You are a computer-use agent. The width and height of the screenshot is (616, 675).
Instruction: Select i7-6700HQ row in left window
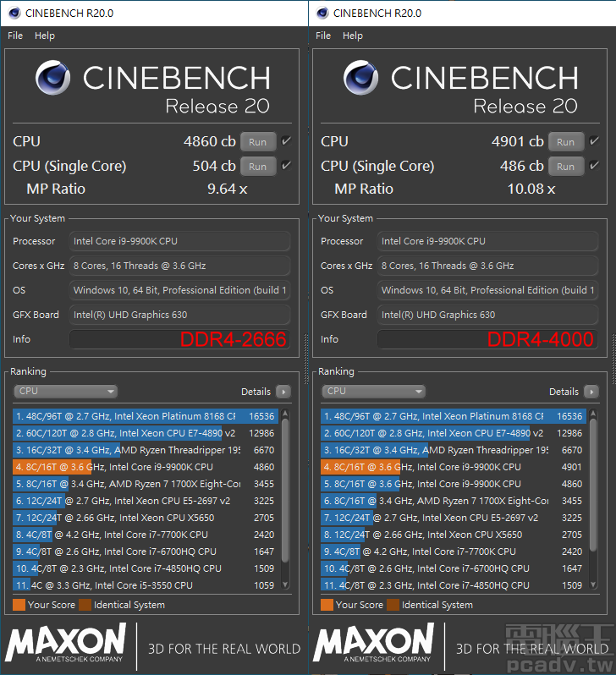point(146,552)
